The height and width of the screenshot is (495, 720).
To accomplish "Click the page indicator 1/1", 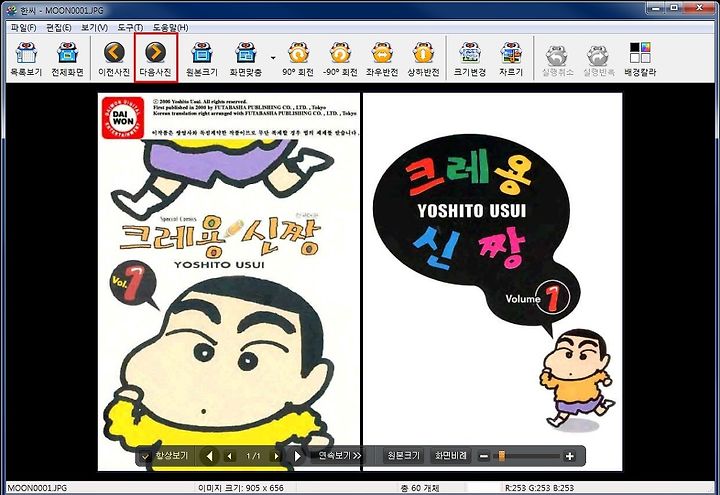I will pyautogui.click(x=253, y=456).
